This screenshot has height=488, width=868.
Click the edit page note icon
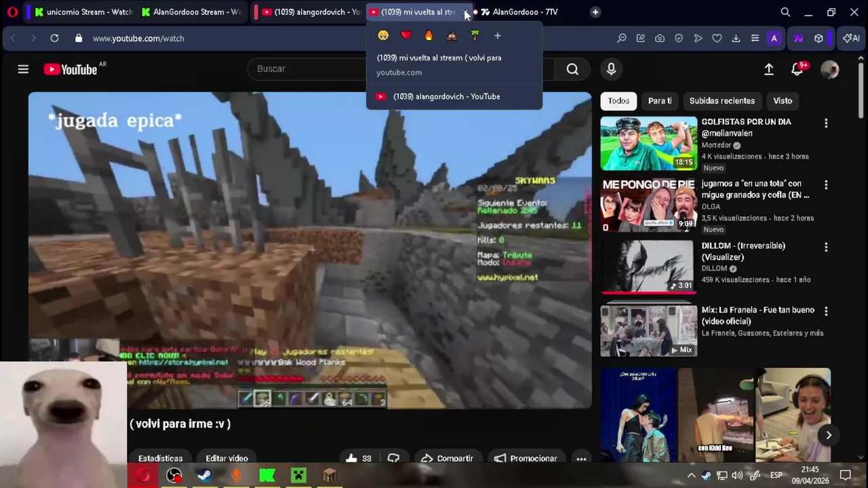pos(640,39)
